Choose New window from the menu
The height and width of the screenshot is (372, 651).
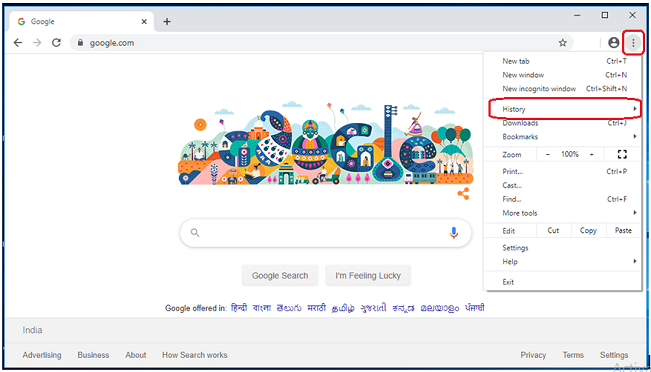click(563, 75)
